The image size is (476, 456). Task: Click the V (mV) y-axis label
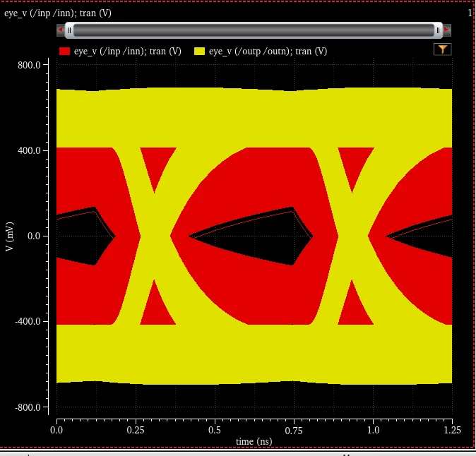(x=9, y=236)
